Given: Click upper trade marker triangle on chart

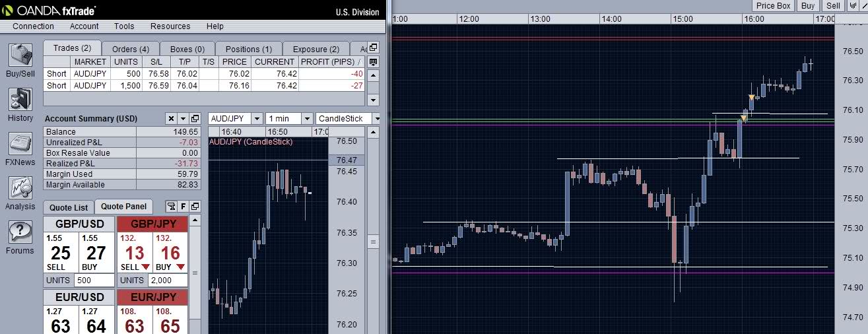Looking at the screenshot, I should pos(751,98).
